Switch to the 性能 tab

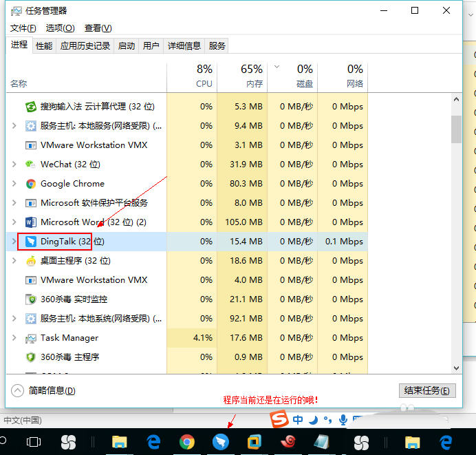tap(44, 46)
